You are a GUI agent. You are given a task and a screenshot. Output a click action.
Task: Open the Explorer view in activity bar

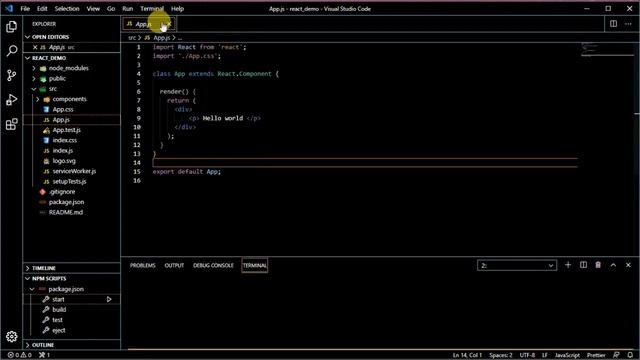click(11, 27)
